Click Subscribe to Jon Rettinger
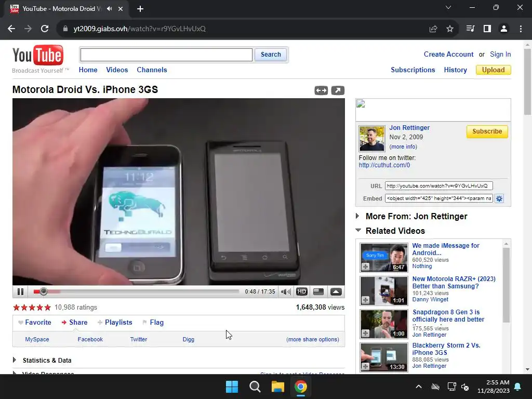 [487, 131]
